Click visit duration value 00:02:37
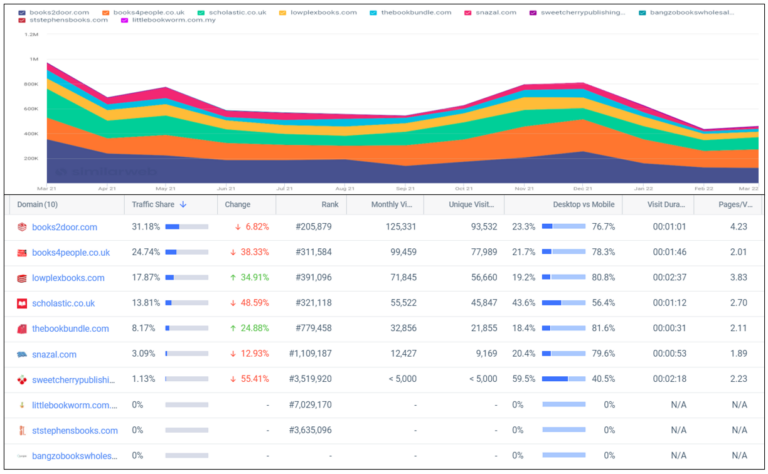Image resolution: width=768 pixels, height=474 pixels. (669, 278)
